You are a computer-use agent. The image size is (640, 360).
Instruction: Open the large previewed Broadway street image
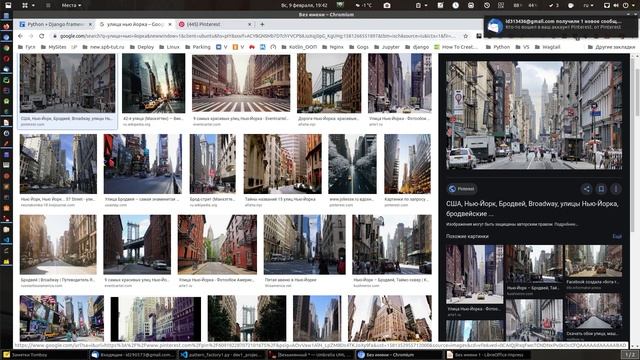(534, 116)
